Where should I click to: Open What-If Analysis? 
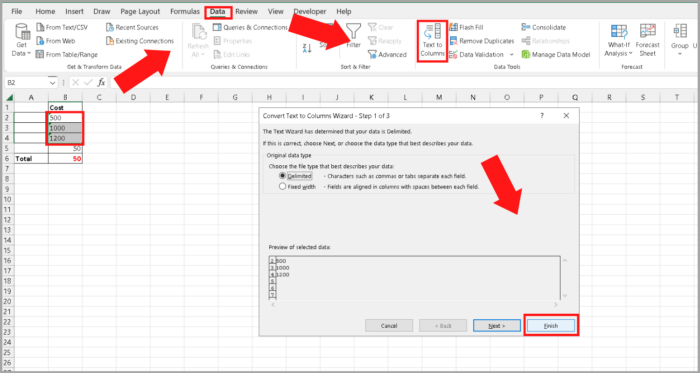pos(619,41)
